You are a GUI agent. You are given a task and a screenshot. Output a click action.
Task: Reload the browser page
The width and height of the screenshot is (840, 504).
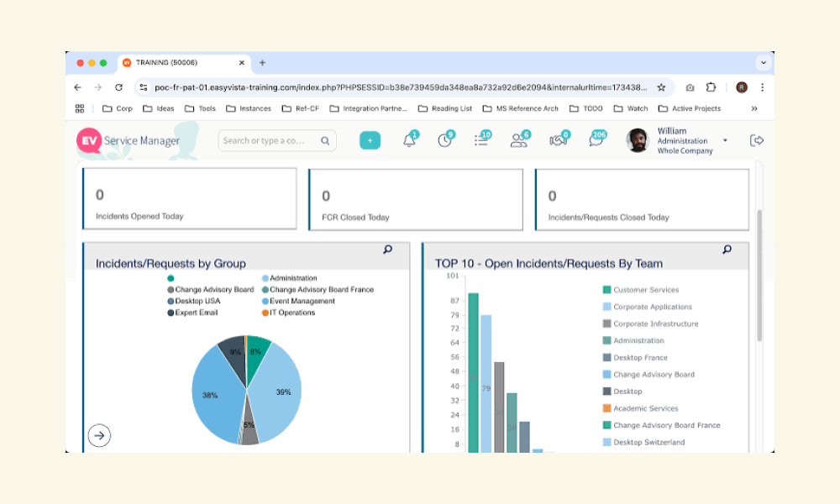click(119, 87)
